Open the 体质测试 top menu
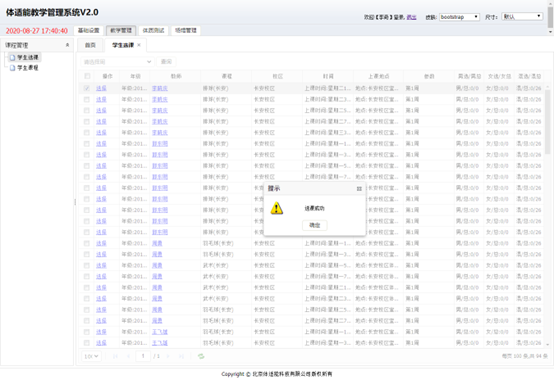The height and width of the screenshot is (380, 554). pyautogui.click(x=153, y=30)
